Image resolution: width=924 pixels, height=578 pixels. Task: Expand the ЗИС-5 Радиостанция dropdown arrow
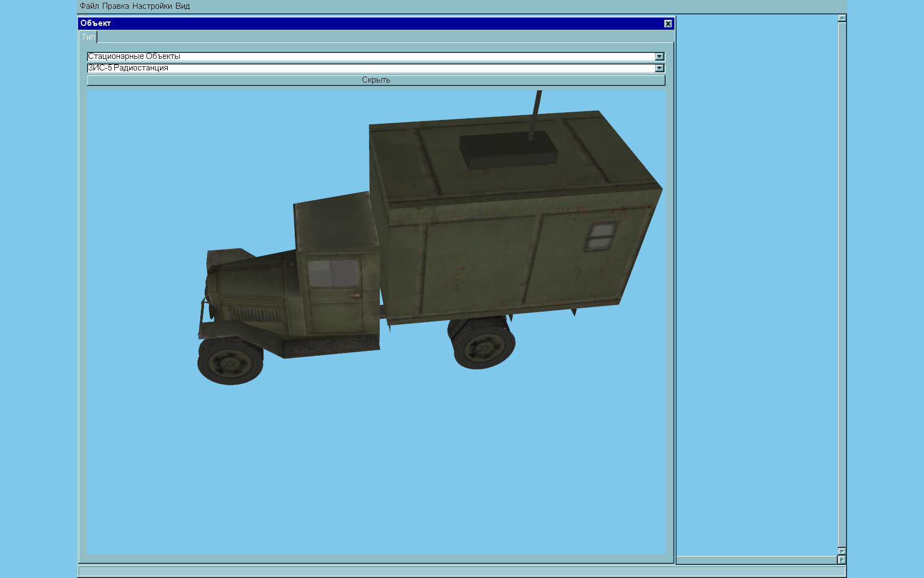[x=659, y=68]
